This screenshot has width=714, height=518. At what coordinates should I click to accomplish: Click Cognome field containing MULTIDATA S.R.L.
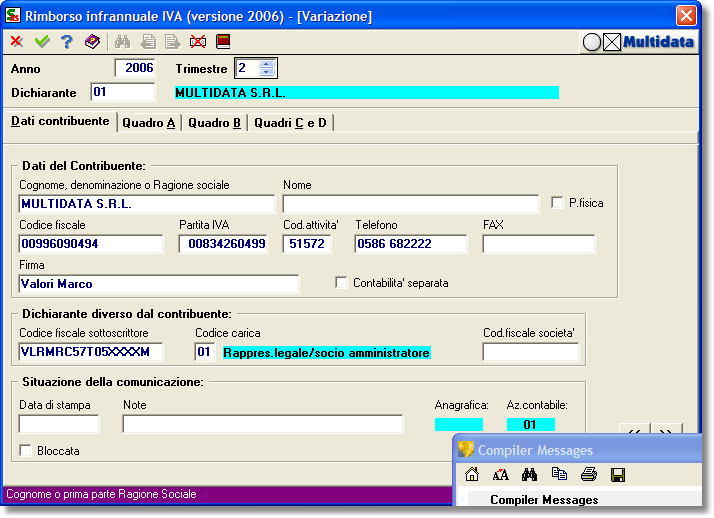[x=147, y=204]
